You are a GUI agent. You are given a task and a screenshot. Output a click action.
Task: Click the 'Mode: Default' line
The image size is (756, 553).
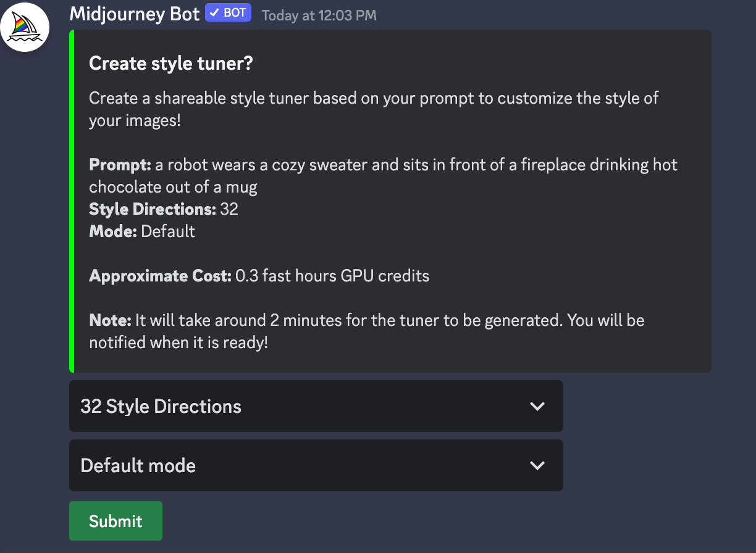tap(142, 231)
